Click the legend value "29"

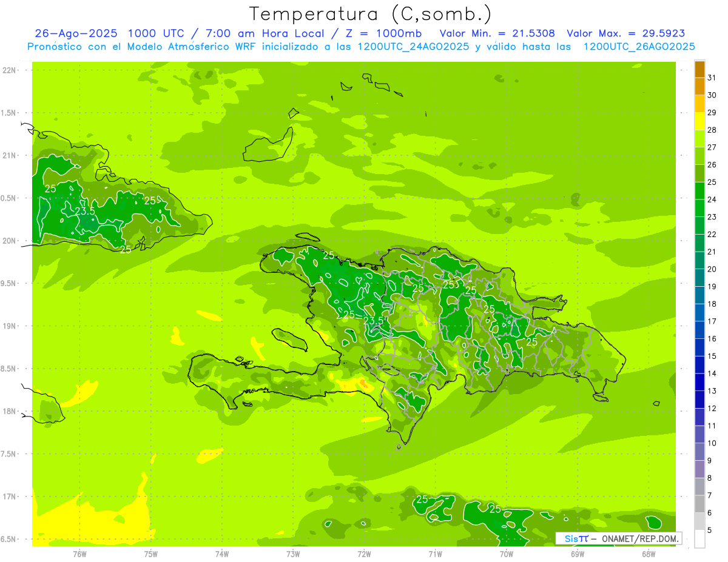[712, 113]
